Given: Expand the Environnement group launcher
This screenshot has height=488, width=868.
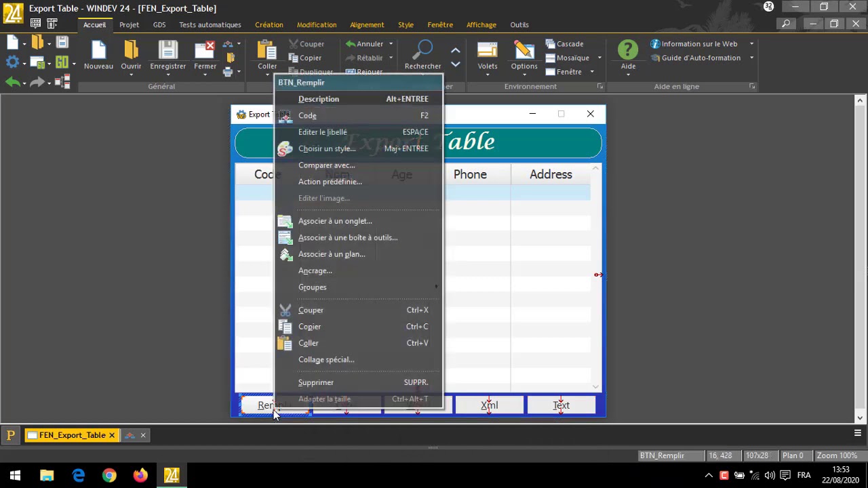Looking at the screenshot, I should point(599,87).
